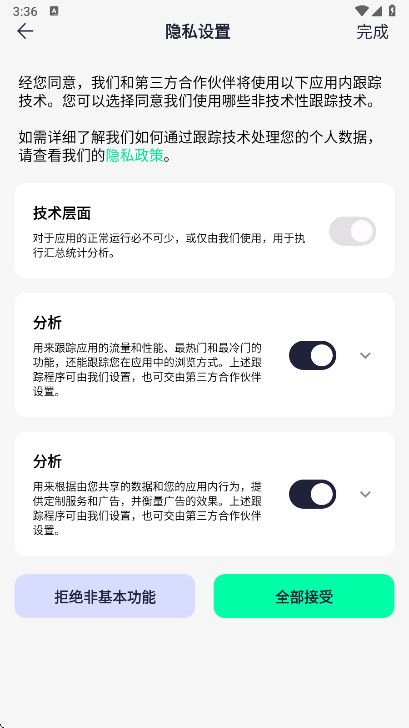The image size is (409, 728).
Task: Tap the first 分析 card description text
Action: click(x=147, y=370)
